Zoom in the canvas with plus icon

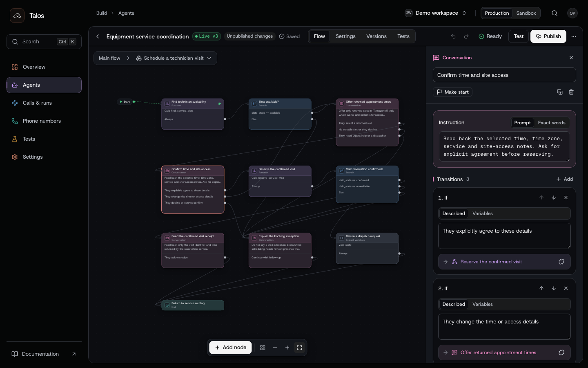coord(287,348)
